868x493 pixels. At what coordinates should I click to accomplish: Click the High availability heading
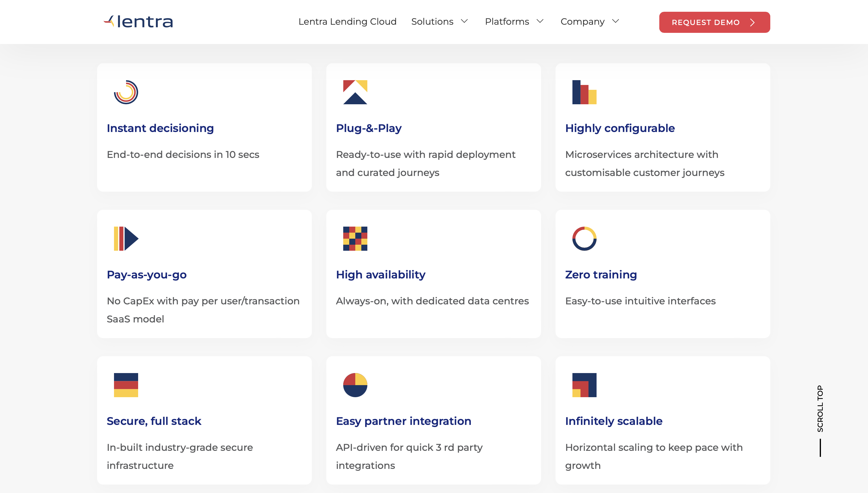381,275
